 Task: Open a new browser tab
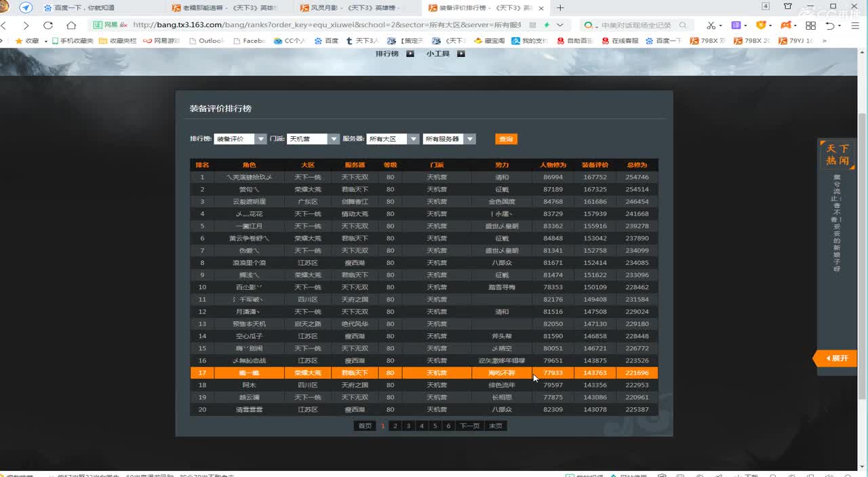560,8
